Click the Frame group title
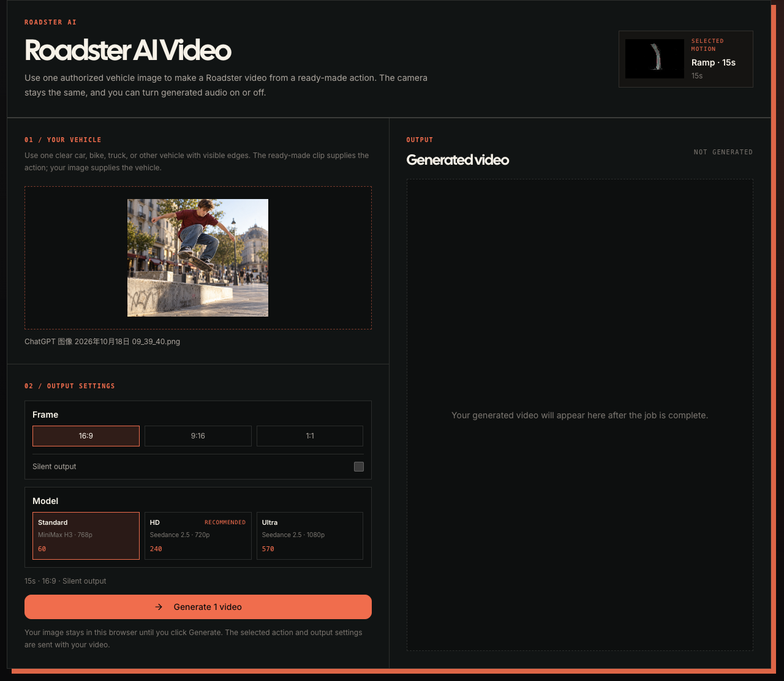The width and height of the screenshot is (784, 681). point(45,415)
